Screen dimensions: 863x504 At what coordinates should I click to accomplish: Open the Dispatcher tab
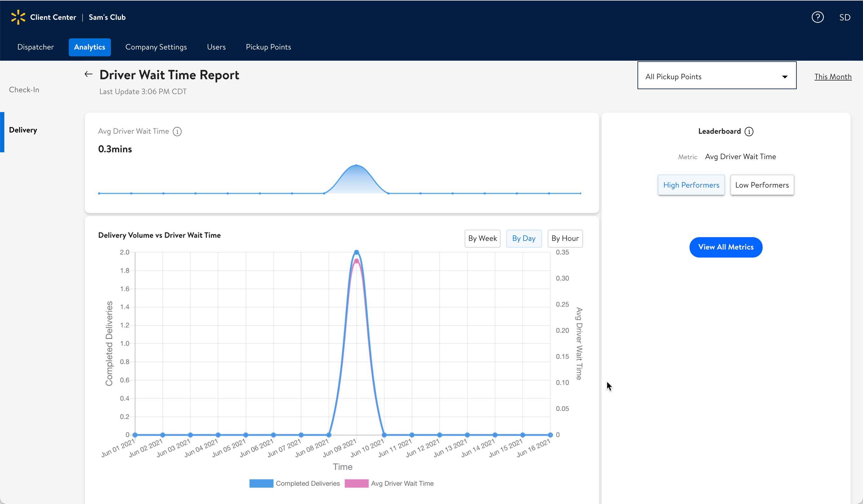pos(36,47)
